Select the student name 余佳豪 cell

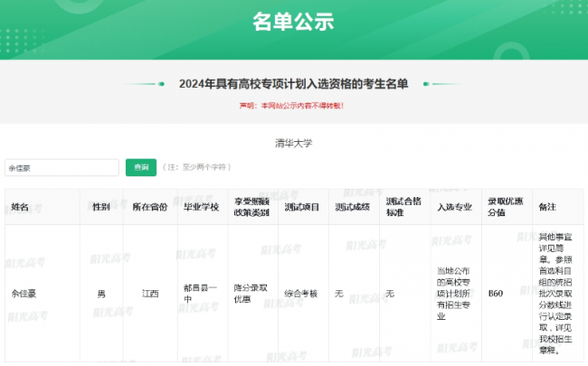(x=24, y=294)
